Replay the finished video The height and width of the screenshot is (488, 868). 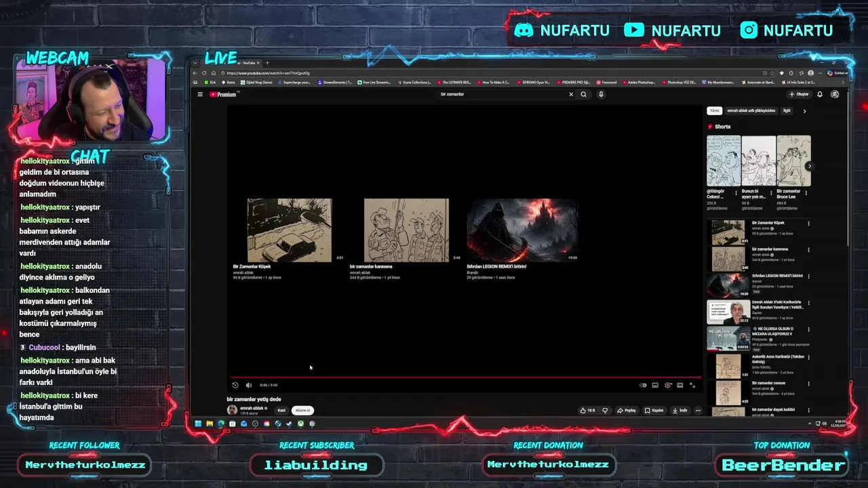tap(235, 385)
